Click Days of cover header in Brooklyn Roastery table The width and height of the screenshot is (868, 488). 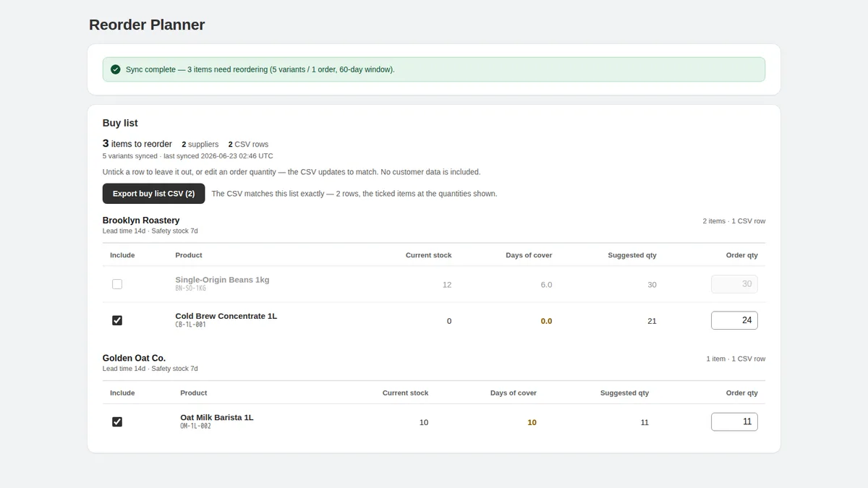[529, 255]
